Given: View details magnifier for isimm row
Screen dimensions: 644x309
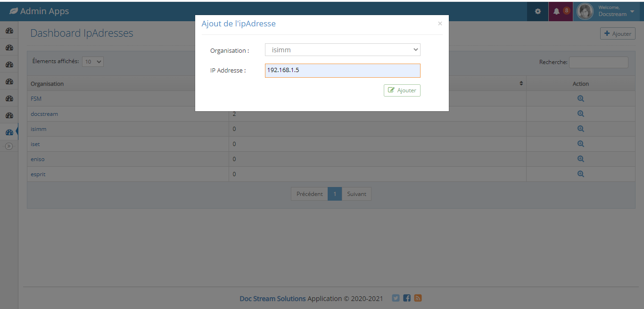Looking at the screenshot, I should (580, 129).
